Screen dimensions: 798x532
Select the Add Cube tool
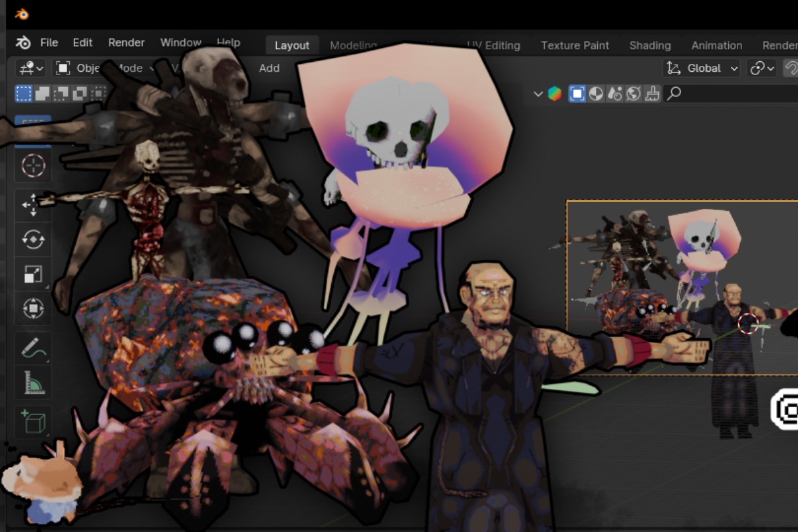[33, 422]
